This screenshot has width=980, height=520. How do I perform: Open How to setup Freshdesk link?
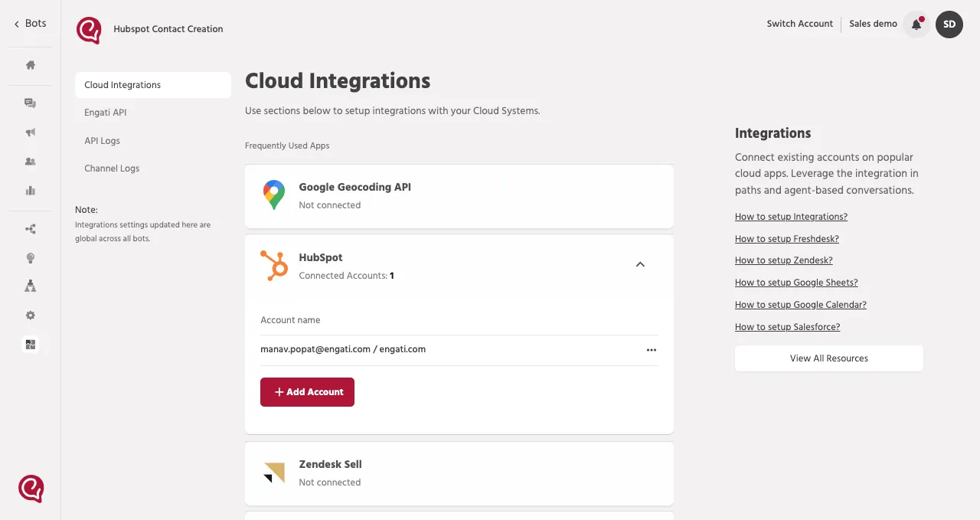click(787, 239)
